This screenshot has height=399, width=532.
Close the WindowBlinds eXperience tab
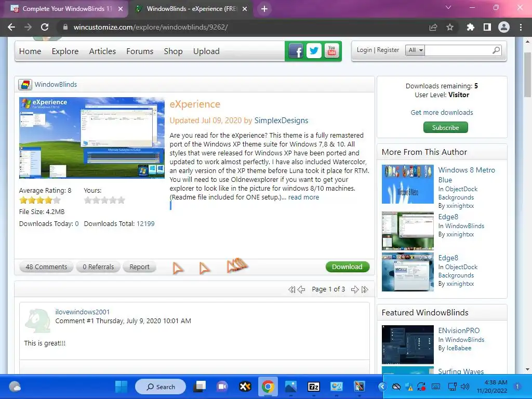245,9
